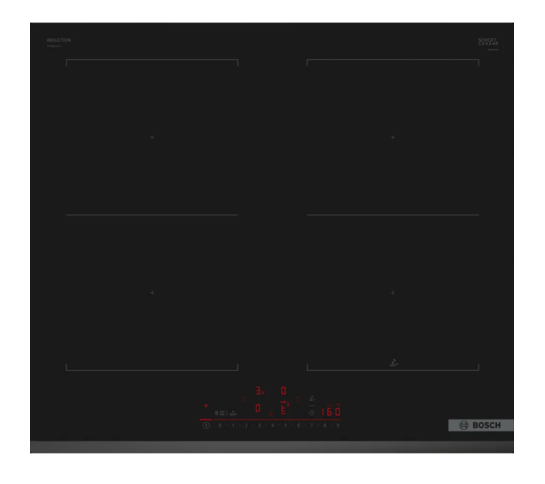Select the rear right zone display showing 0
Viewport: 545px width, 484px height.
284,391
